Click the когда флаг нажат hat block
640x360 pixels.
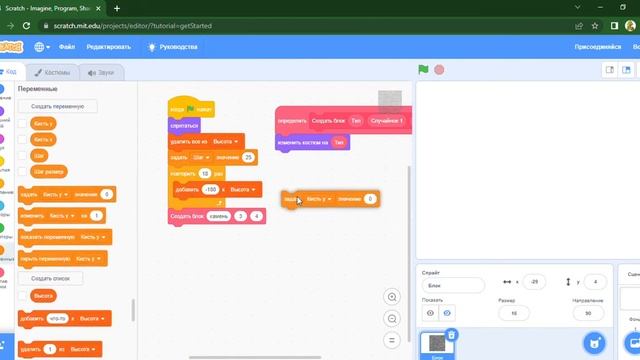[191, 109]
